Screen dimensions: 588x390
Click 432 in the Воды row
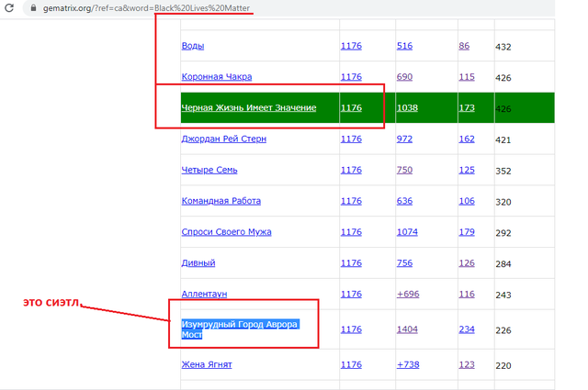coord(503,47)
